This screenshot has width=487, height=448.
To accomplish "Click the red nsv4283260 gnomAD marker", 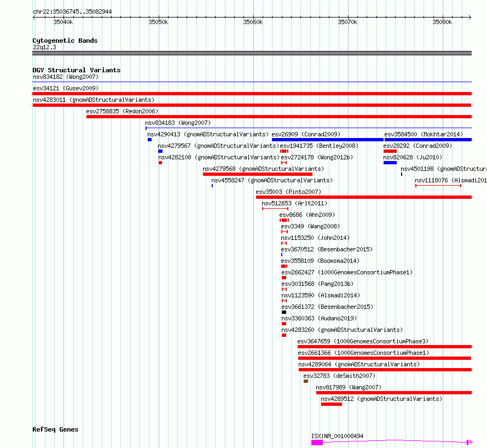I will pos(284,335).
